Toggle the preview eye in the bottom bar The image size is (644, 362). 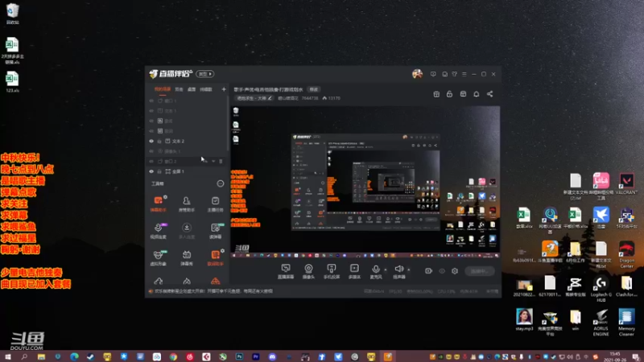point(442,271)
